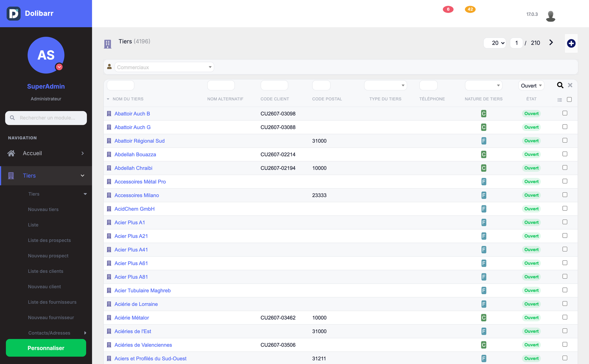Screen dimensions: 589x364
Task: Click the home icon beside Accueil
Action: click(x=11, y=153)
